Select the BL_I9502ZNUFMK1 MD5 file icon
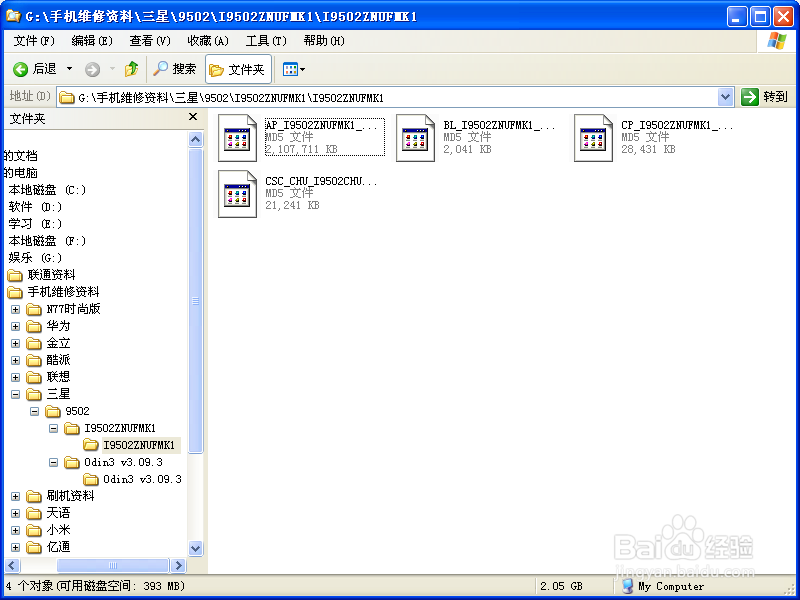Viewport: 800px width, 600px height. 415,138
